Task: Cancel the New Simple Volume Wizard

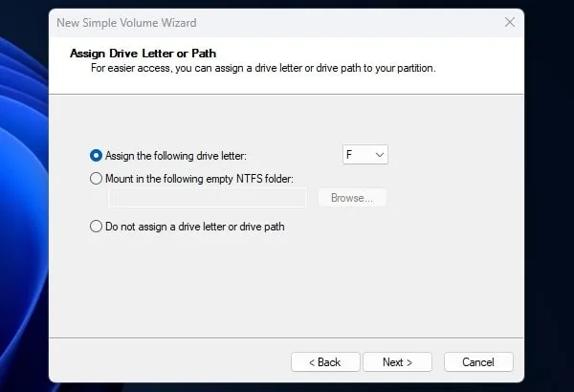Action: [478, 362]
